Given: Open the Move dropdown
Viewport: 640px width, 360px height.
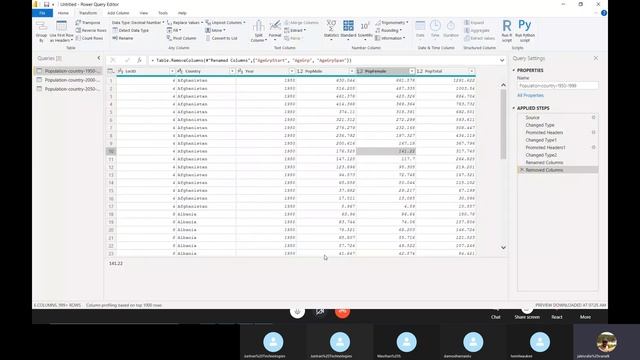Looking at the screenshot, I should click(x=215, y=30).
